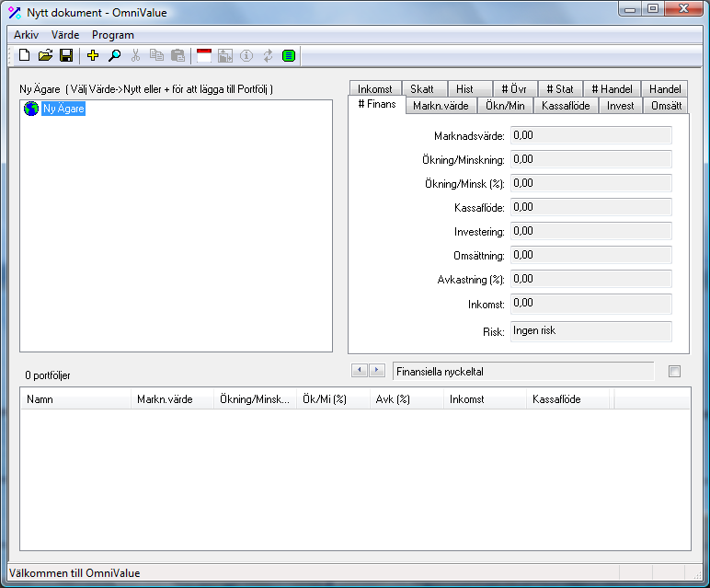Screen dimensions: 710x588
Task: Click the refresh arrows icon
Action: coord(268,56)
